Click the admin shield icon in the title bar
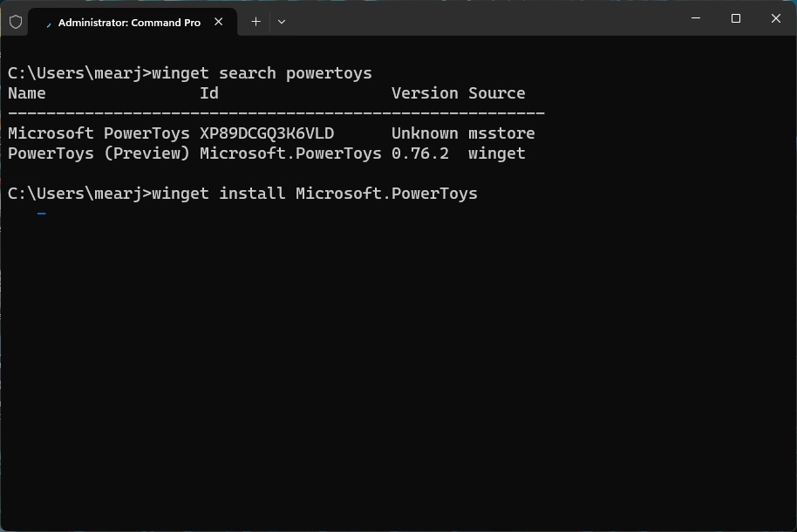Image resolution: width=797 pixels, height=532 pixels. pyautogui.click(x=16, y=22)
